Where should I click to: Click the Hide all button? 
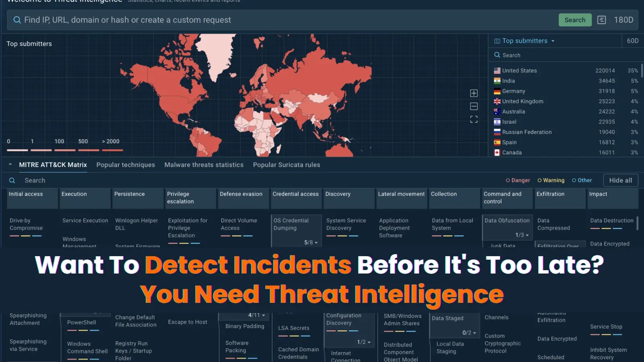click(x=620, y=180)
